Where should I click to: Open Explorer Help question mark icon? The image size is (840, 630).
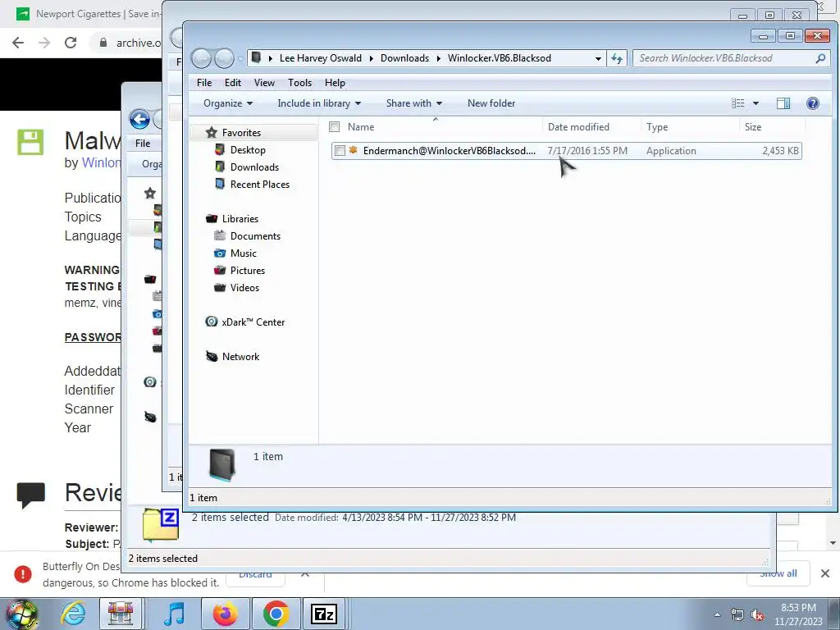tap(813, 103)
